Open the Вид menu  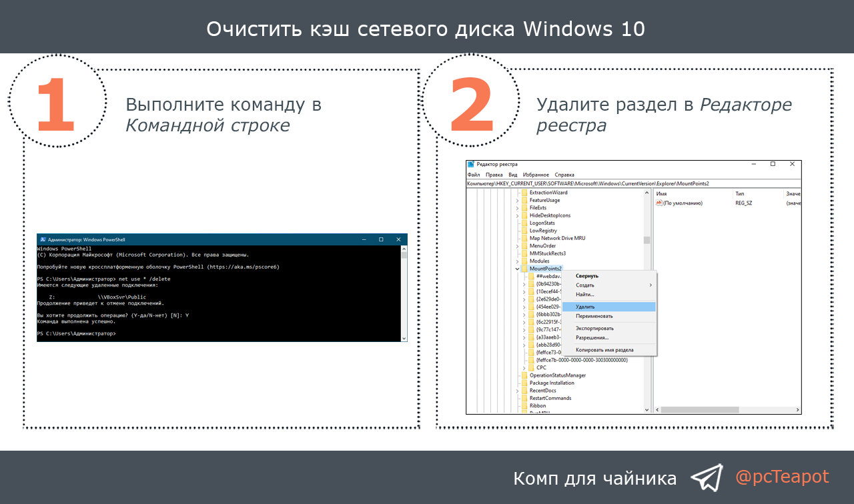[x=513, y=175]
